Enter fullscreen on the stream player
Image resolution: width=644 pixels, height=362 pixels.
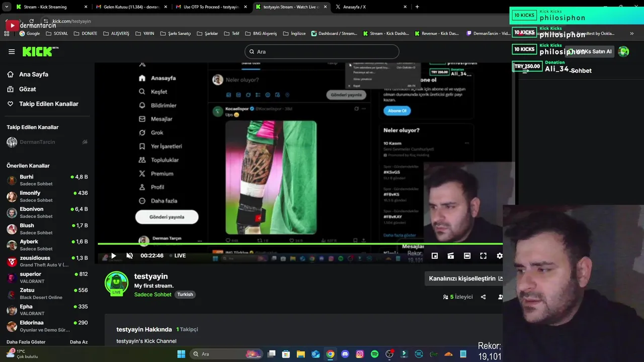click(x=483, y=256)
